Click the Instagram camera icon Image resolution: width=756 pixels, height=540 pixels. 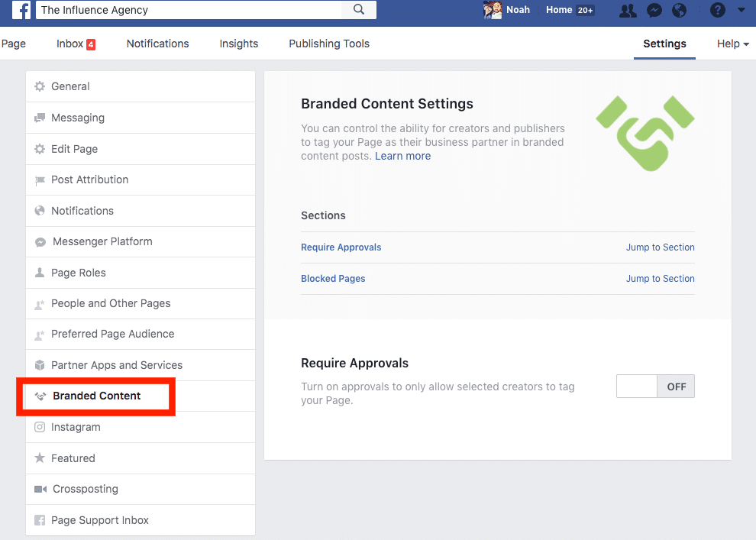[x=40, y=427]
